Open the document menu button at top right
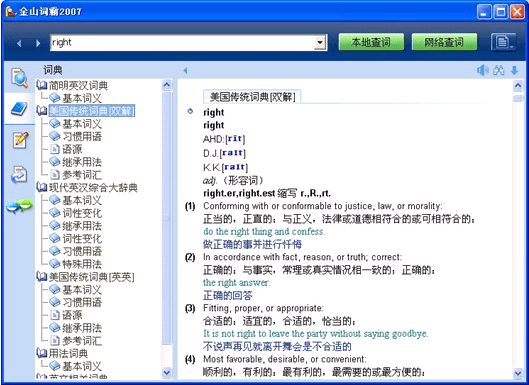This screenshot has width=529, height=385. pyautogui.click(x=503, y=42)
